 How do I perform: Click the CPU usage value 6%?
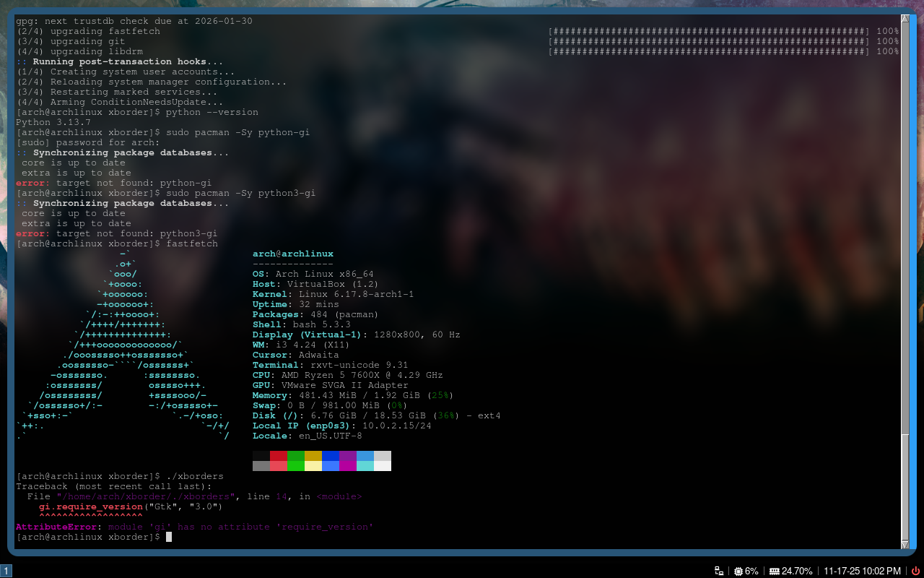pyautogui.click(x=751, y=571)
